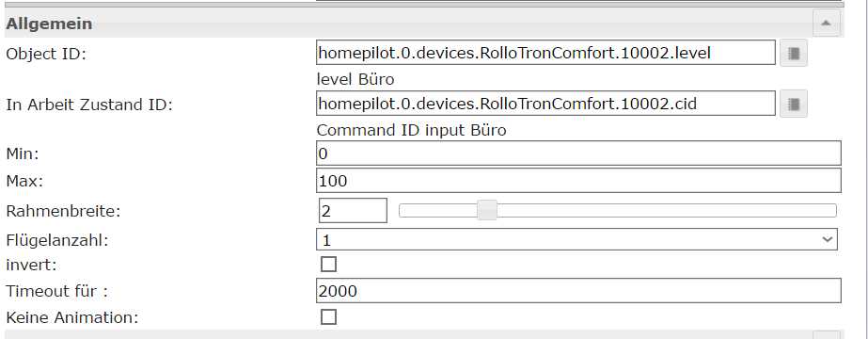Focus the Object ID text field
Image resolution: width=868 pixels, height=339 pixels.
[x=545, y=53]
